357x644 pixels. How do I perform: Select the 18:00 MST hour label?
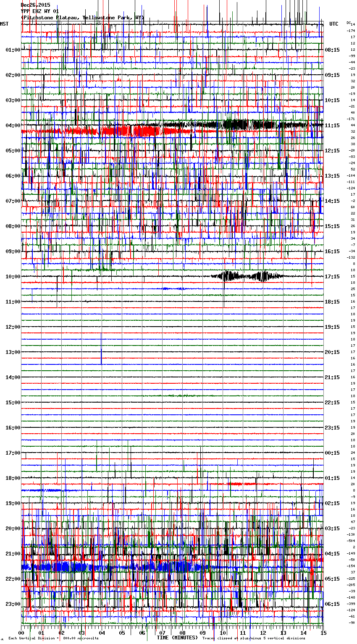click(13, 478)
